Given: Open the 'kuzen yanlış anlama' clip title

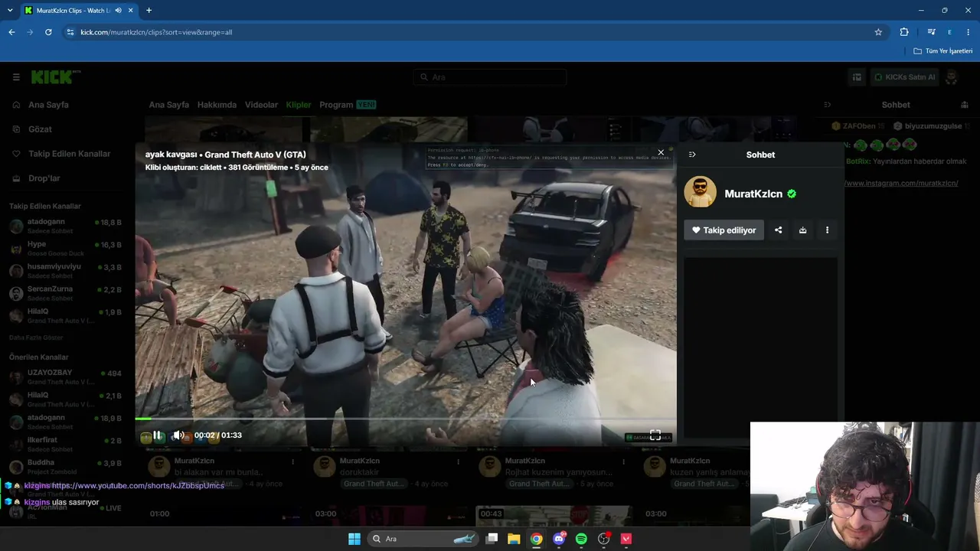Looking at the screenshot, I should click(710, 472).
